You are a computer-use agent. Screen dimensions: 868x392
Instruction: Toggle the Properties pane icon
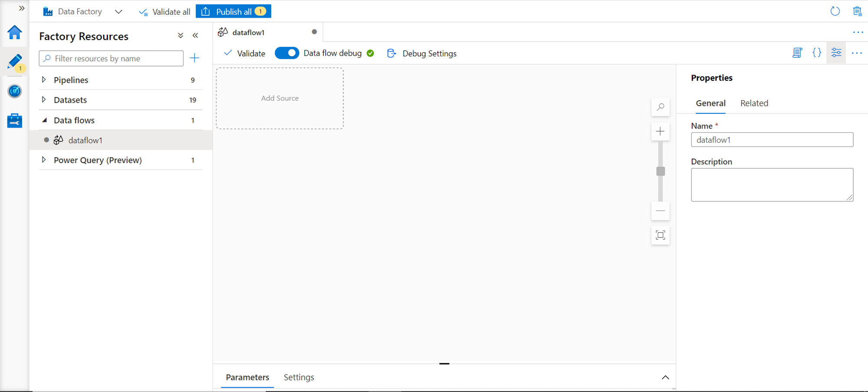(836, 53)
